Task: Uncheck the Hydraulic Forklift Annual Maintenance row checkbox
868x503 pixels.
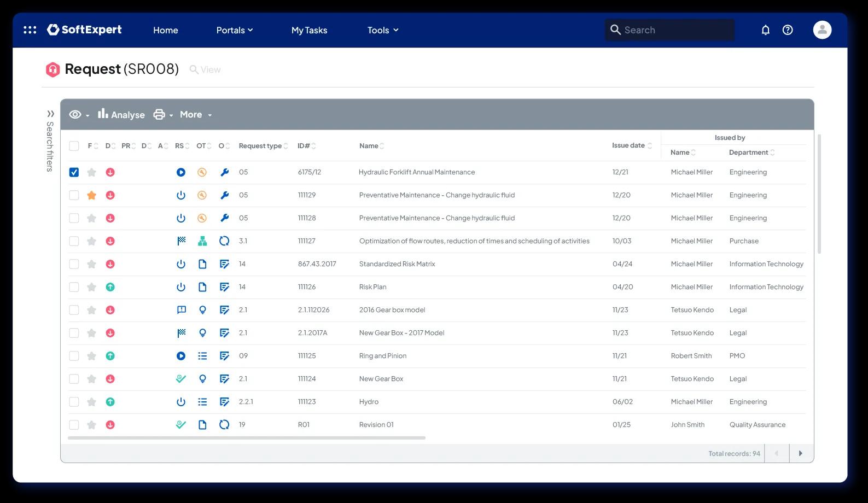Action: pos(74,172)
